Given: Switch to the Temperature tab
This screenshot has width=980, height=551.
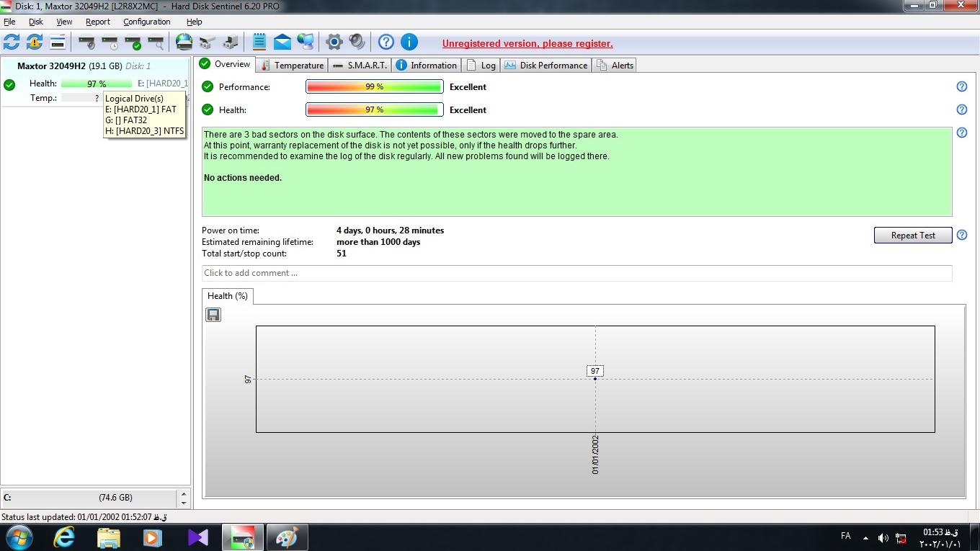Looking at the screenshot, I should pyautogui.click(x=292, y=66).
